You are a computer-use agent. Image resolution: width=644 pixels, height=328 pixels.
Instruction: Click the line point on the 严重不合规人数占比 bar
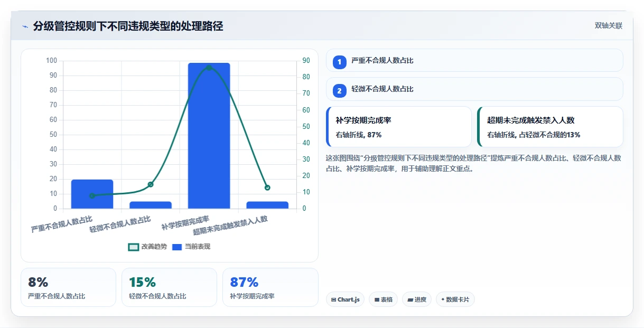pyautogui.click(x=92, y=195)
